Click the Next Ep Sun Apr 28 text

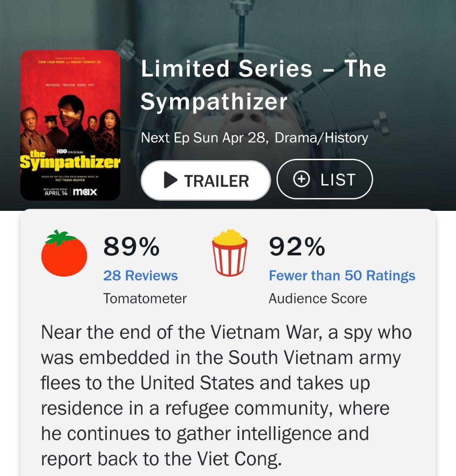205,138
